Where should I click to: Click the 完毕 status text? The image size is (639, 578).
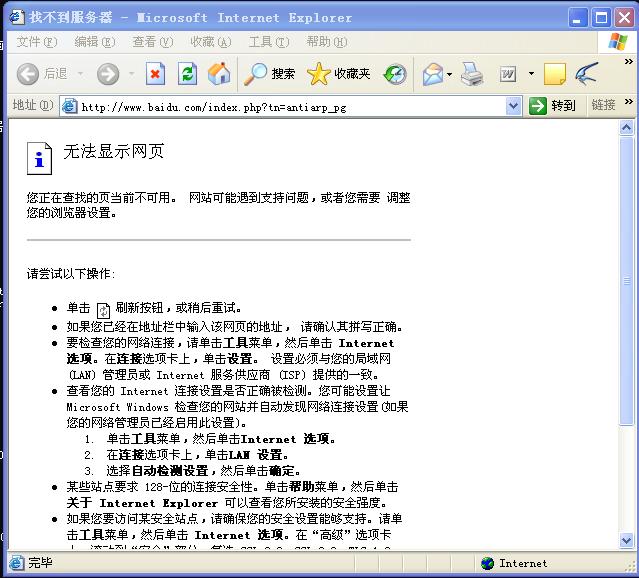click(x=40, y=563)
